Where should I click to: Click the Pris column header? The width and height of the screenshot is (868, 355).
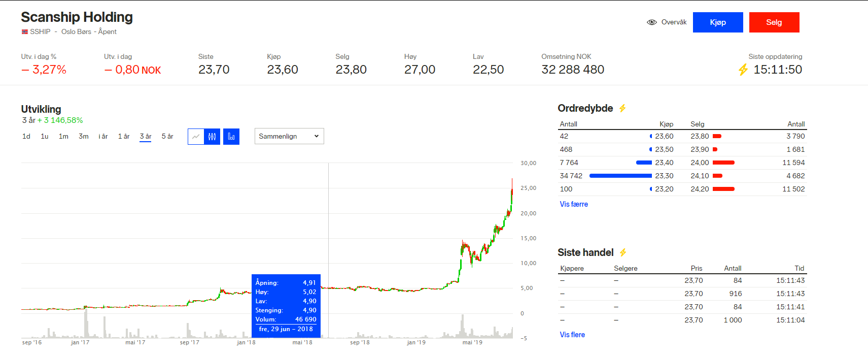(x=697, y=268)
